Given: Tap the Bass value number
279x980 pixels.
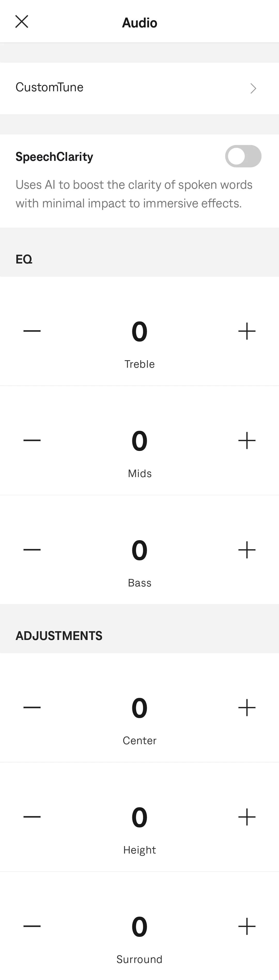Looking at the screenshot, I should click(139, 550).
